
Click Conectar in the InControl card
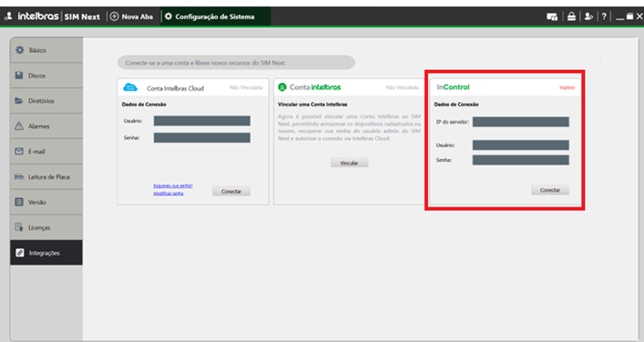coord(550,190)
